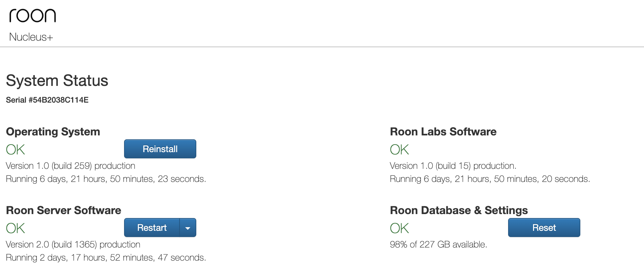Viewport: 644px width, 278px height.
Task: Click the Roon Labs build 15 version text
Action: pos(453,166)
